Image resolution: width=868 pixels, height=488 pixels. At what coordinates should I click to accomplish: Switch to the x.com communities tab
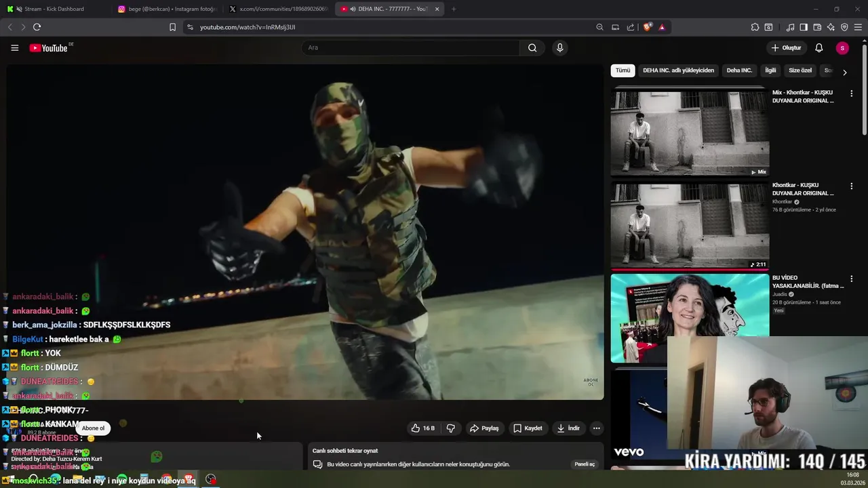tap(278, 9)
